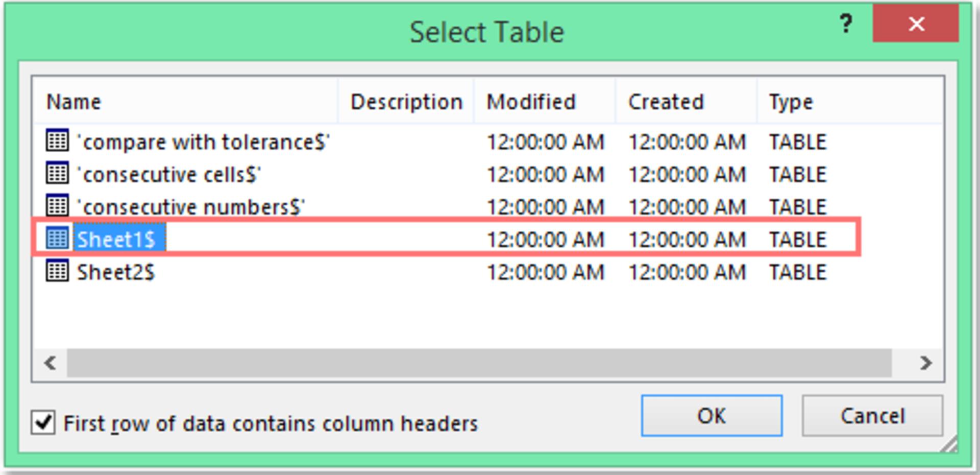
Task: Confirm selection with the OK button
Action: [x=712, y=416]
